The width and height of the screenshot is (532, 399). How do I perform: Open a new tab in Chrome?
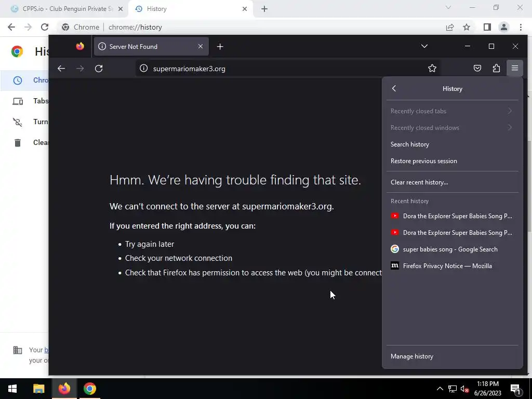[264, 9]
